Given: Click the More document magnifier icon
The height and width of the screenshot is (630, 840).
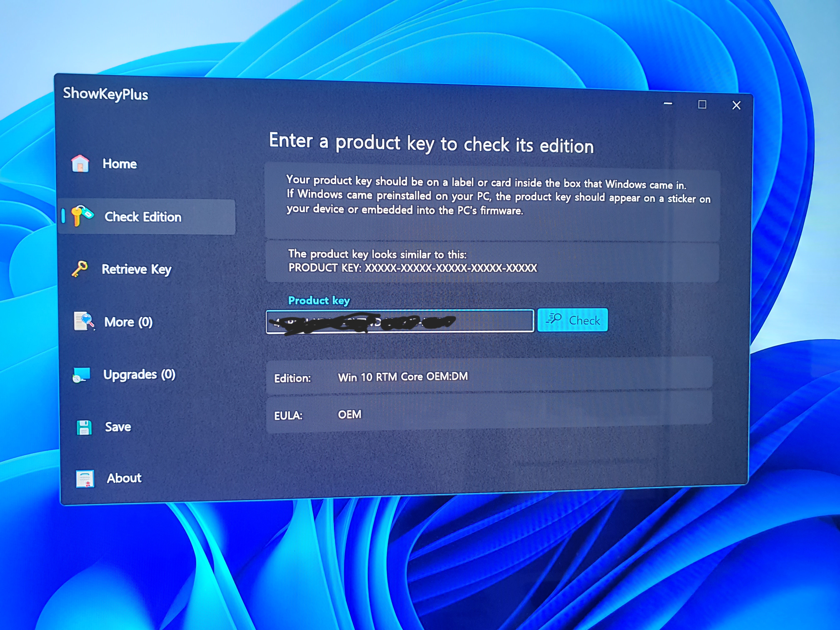Looking at the screenshot, I should (x=84, y=321).
